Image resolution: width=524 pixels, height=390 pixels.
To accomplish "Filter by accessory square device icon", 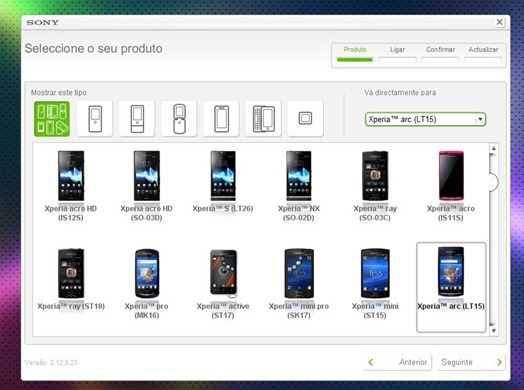I will pos(305,119).
